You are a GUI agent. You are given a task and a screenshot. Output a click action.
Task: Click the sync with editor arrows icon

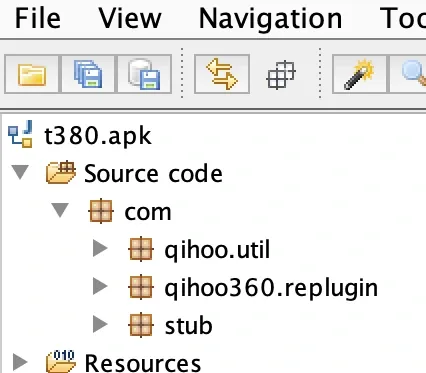pos(222,74)
